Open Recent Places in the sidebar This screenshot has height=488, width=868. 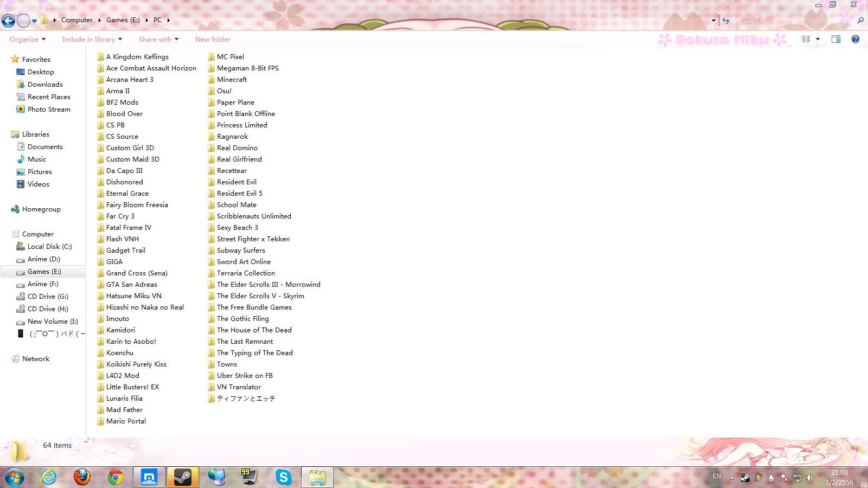click(x=49, y=97)
